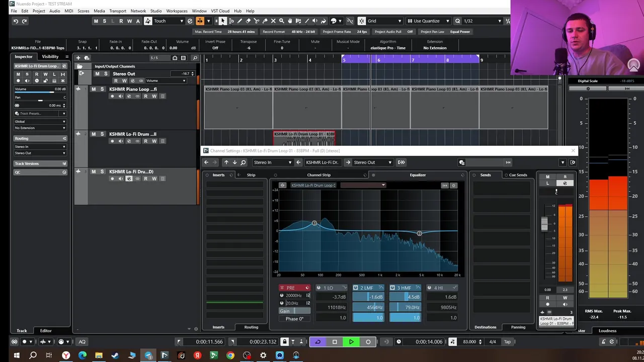
Task: Click the Stop button in transport
Action: coord(335,342)
